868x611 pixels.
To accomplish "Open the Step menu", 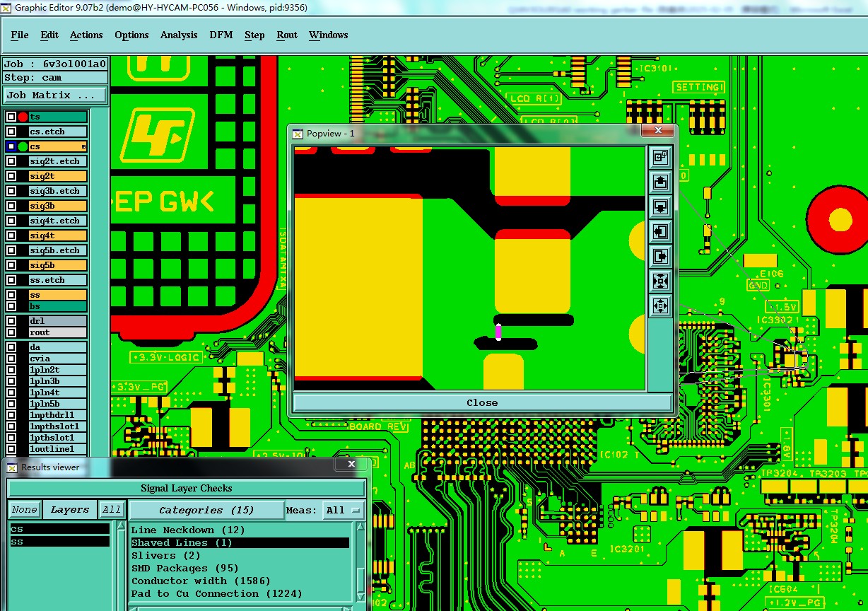I will click(254, 35).
